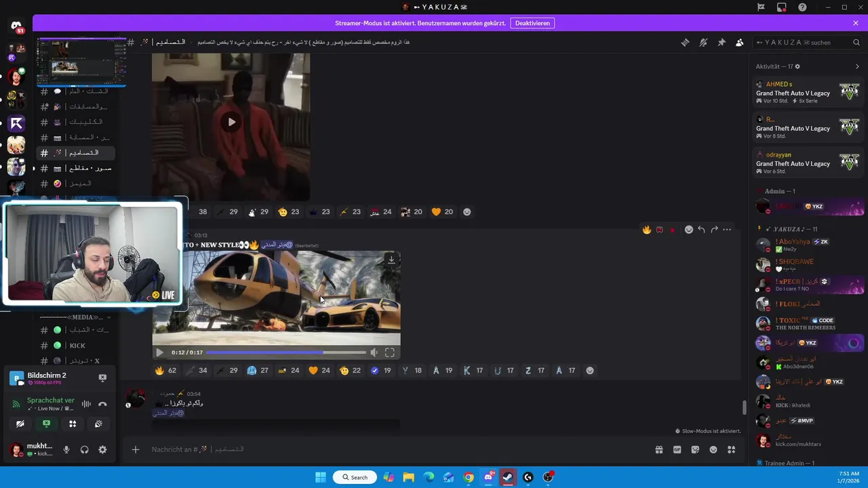Reply to the hovered message
The width and height of the screenshot is (868, 488).
701,230
